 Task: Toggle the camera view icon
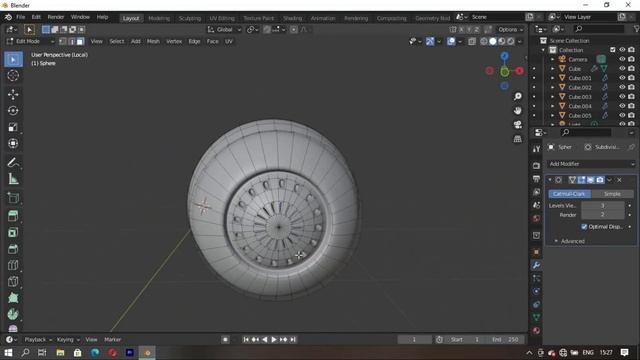point(518,124)
